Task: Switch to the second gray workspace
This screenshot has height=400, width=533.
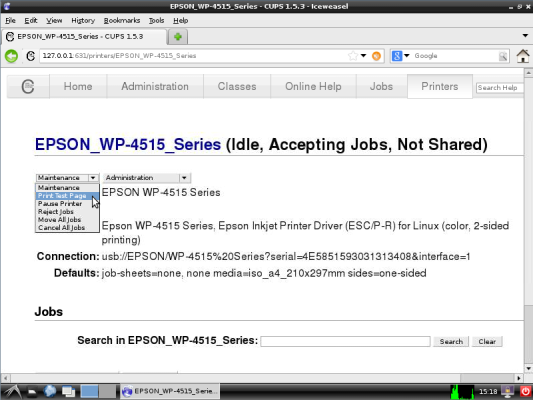Action: pyautogui.click(x=108, y=392)
